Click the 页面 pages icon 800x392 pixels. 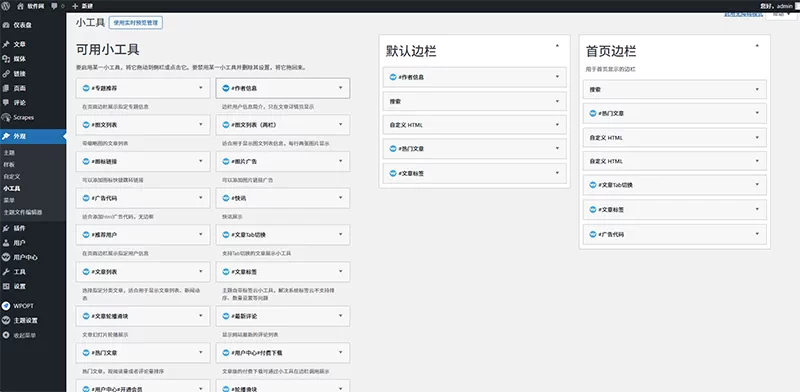tap(6, 88)
